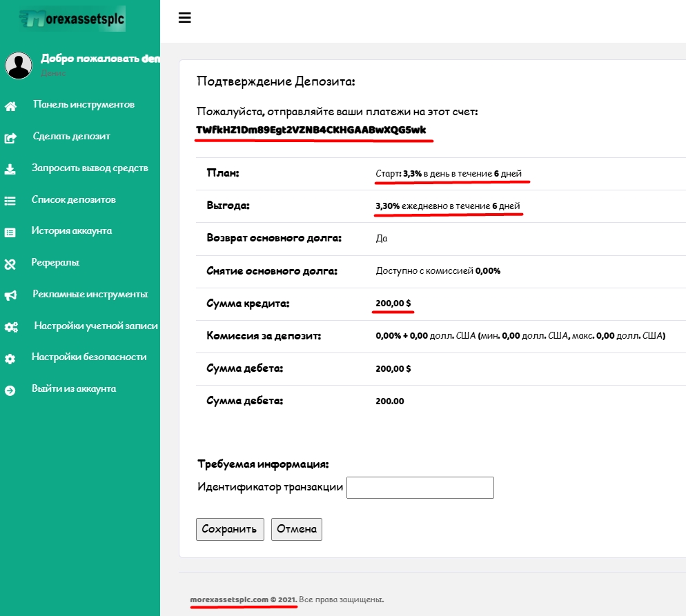Go to Сделать депозит page

coord(71,136)
